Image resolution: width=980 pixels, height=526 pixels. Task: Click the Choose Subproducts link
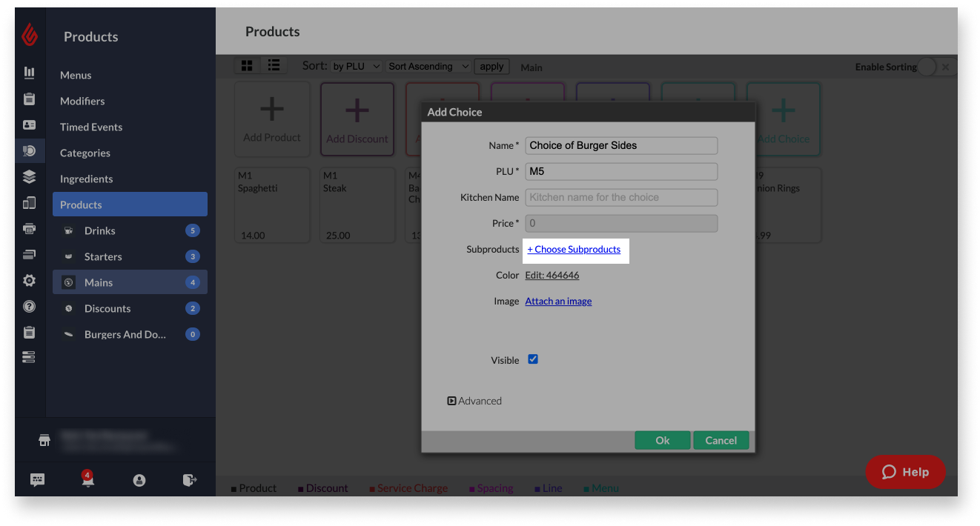pos(575,250)
